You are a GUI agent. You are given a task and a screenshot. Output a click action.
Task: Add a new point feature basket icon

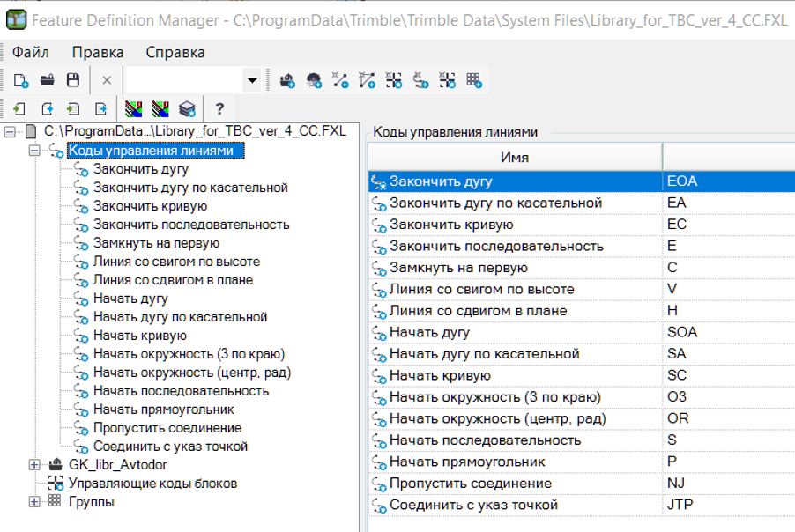tap(287, 80)
